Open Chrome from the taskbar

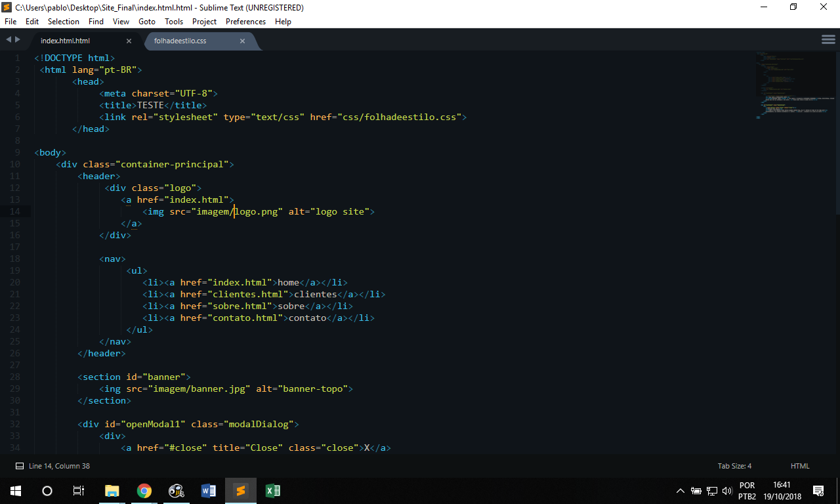point(144,491)
